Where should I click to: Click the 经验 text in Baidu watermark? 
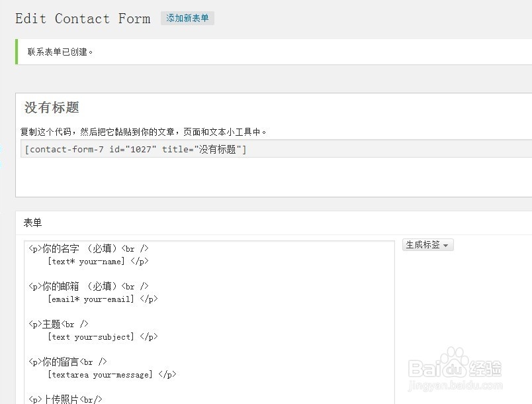point(486,367)
